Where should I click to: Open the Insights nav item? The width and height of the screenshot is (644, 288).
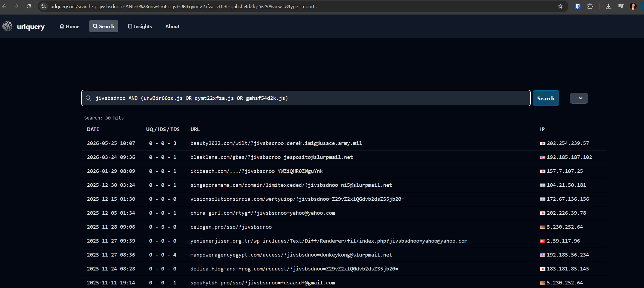pyautogui.click(x=140, y=26)
